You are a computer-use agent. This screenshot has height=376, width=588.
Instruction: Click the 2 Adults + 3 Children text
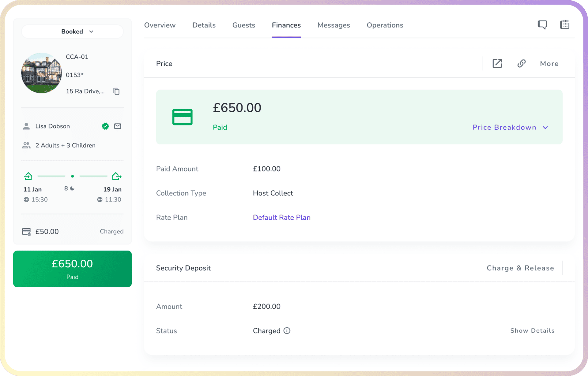coord(66,145)
